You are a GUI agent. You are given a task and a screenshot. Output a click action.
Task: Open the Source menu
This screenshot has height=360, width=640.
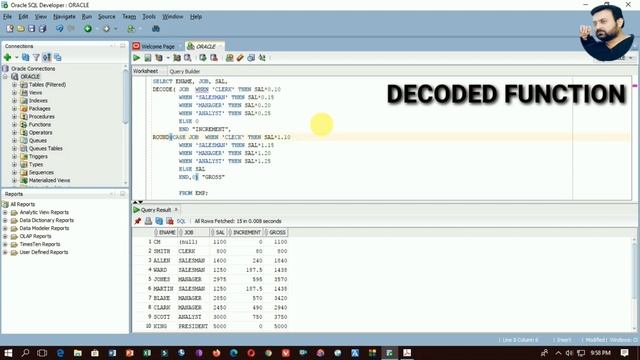pos(107,17)
